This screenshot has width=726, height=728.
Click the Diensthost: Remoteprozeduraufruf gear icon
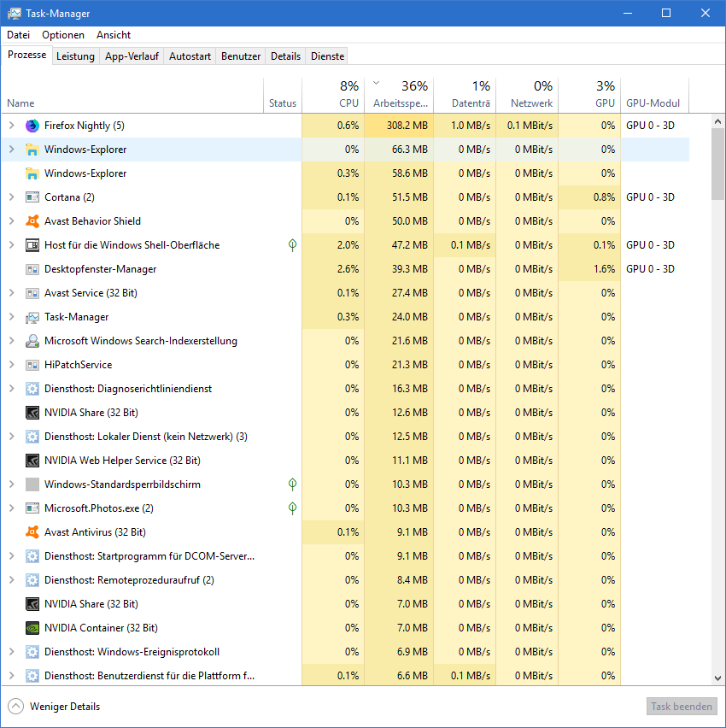tap(32, 580)
